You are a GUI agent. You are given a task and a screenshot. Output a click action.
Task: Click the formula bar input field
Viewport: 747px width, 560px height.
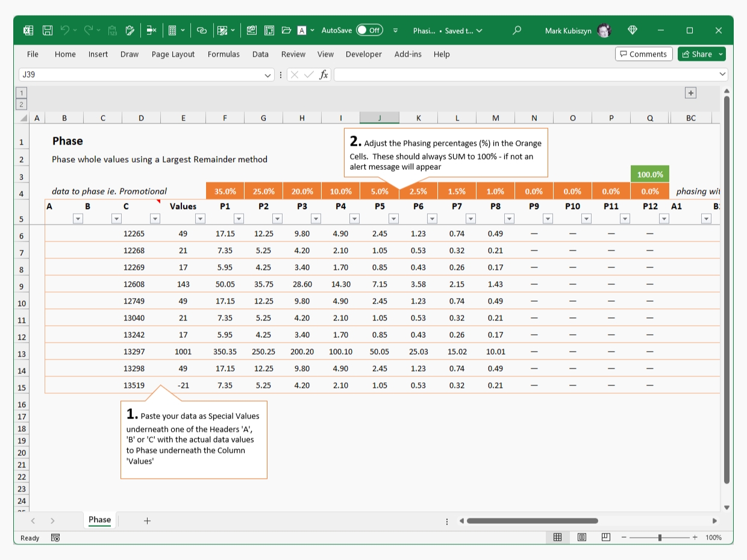click(x=524, y=75)
